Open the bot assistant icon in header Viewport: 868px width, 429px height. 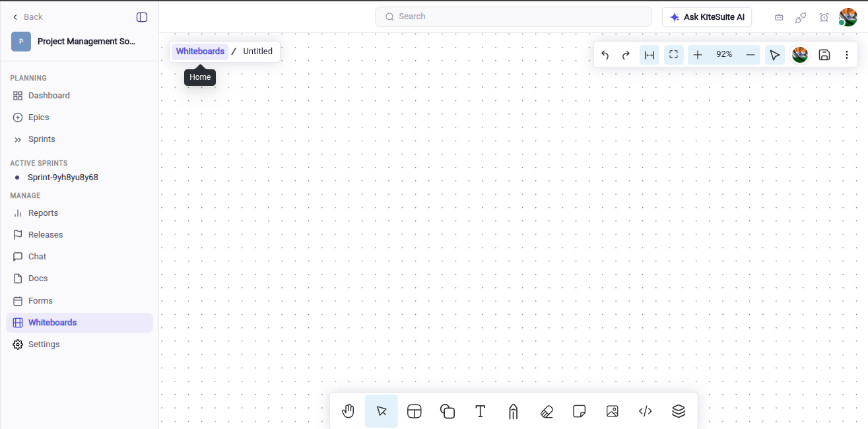(779, 17)
